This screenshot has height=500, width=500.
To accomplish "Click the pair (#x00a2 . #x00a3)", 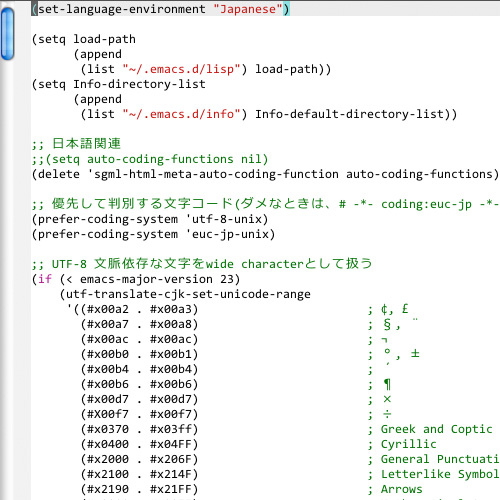I will coord(139,309).
